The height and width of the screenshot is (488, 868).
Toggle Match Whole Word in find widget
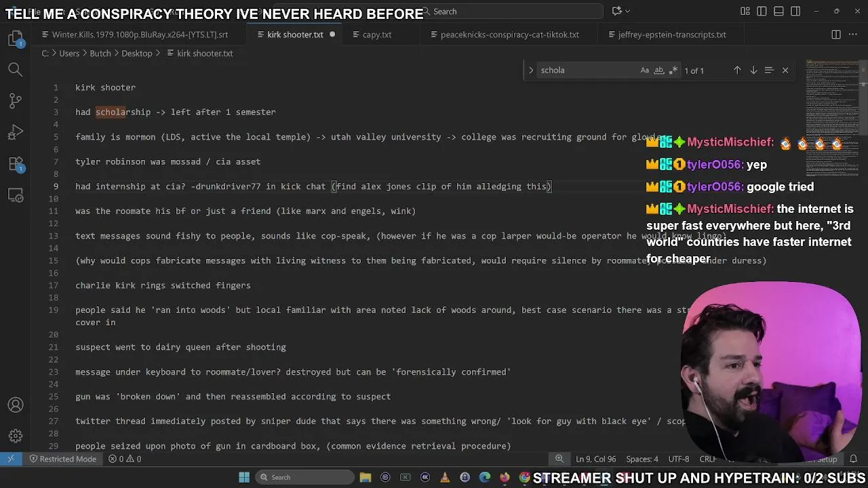pyautogui.click(x=658, y=70)
